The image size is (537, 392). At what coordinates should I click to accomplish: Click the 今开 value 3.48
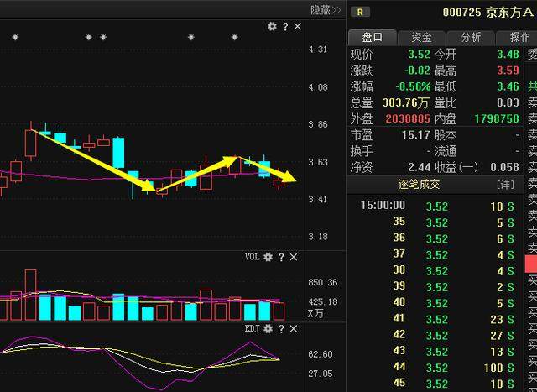tap(508, 54)
